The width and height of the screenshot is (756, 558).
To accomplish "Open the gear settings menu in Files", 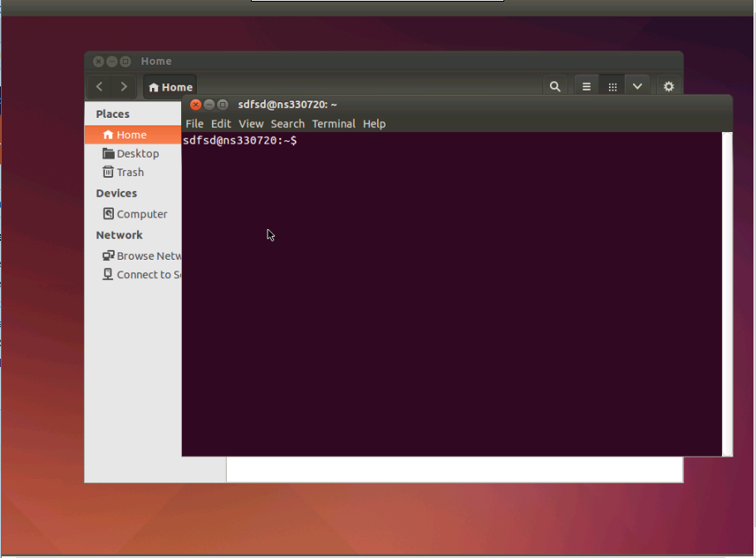I will pyautogui.click(x=669, y=86).
